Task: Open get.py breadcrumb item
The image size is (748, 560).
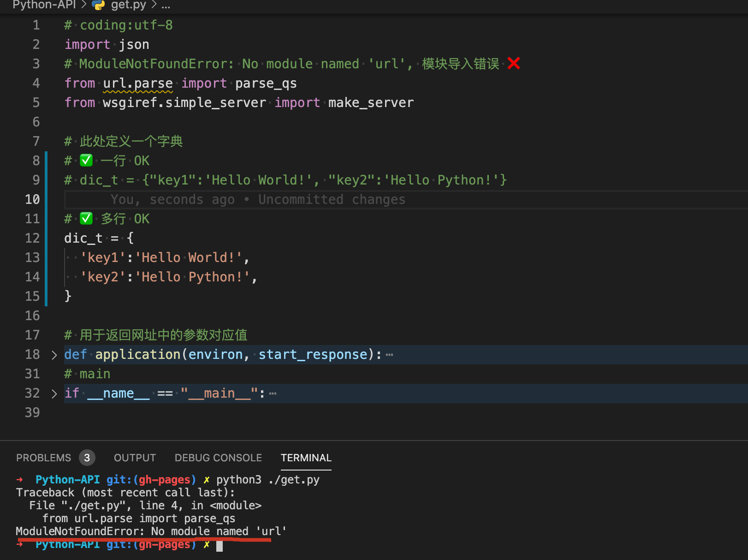Action: pos(128,5)
